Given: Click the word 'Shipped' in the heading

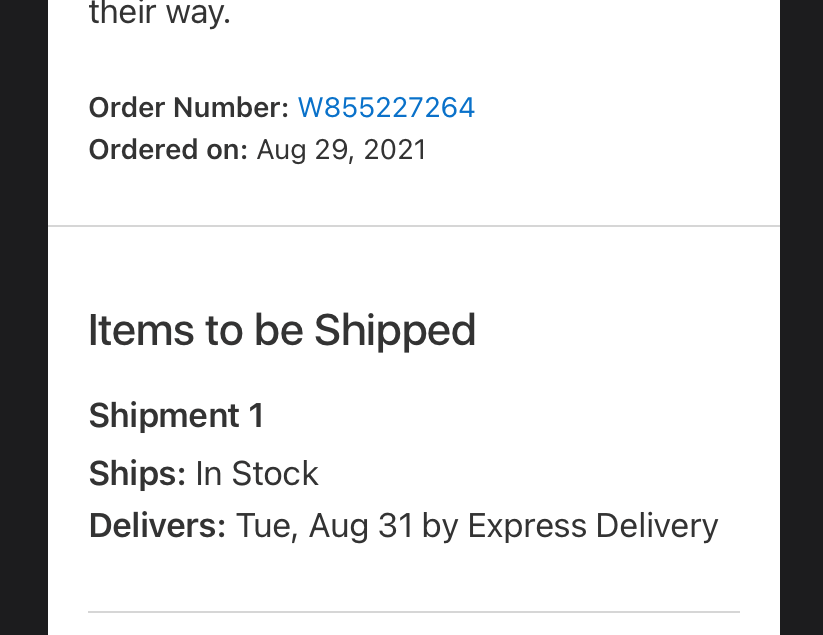Looking at the screenshot, I should click(x=395, y=332).
